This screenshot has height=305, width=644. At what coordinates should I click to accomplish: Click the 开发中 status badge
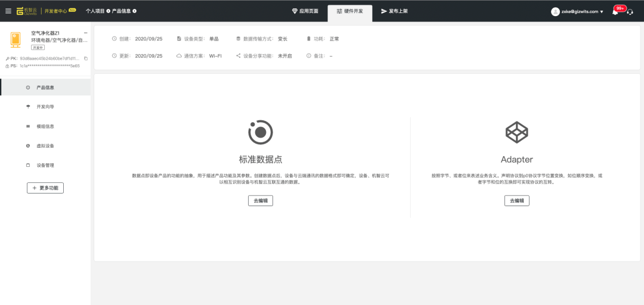[38, 48]
